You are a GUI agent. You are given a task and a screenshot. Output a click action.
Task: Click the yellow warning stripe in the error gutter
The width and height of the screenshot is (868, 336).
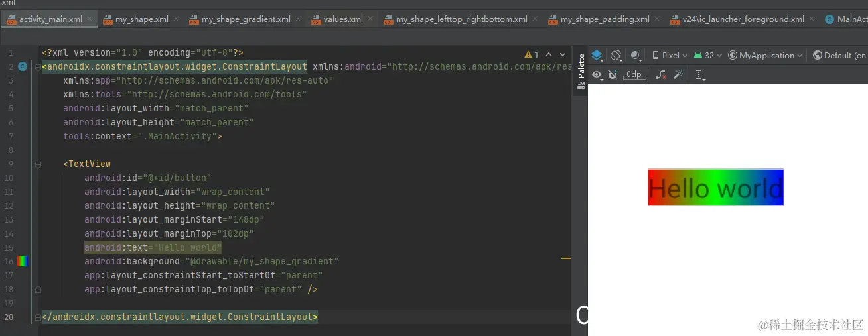coord(566,258)
